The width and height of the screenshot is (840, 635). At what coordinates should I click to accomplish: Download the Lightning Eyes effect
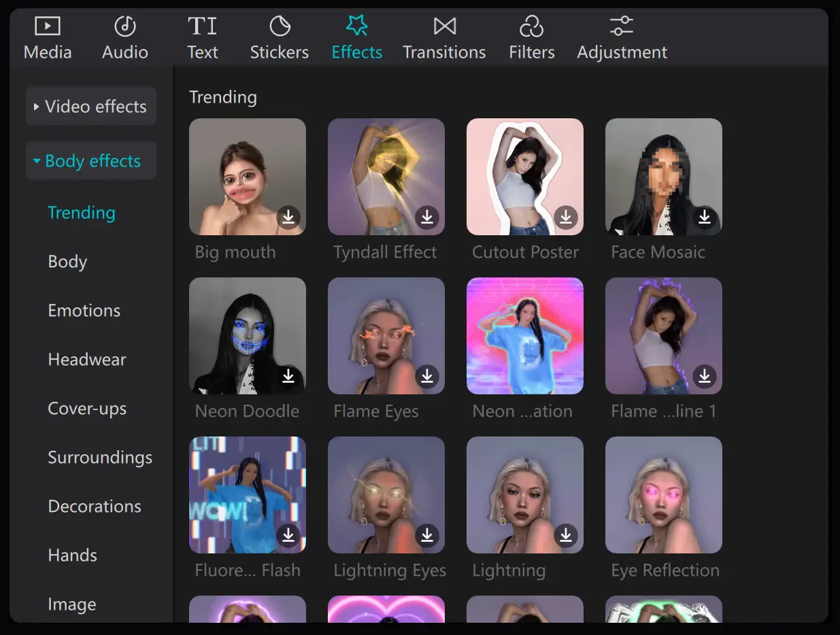click(427, 535)
